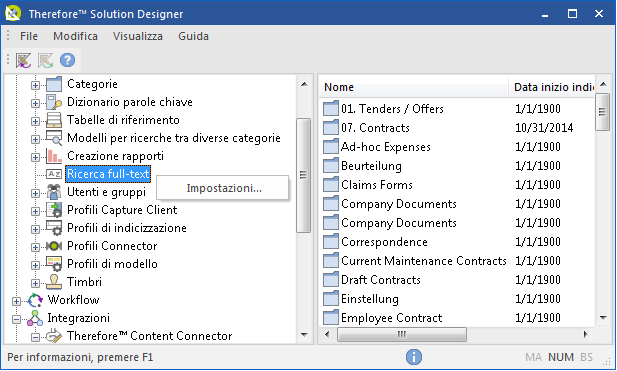The height and width of the screenshot is (371, 617).
Task: Click list scroll left arrow
Action: (327, 335)
